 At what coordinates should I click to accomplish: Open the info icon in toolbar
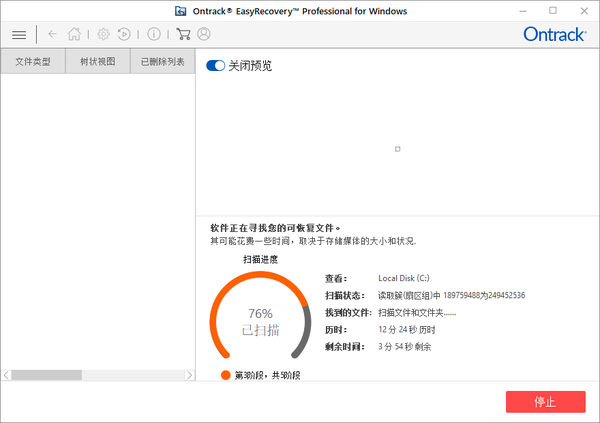click(x=154, y=34)
